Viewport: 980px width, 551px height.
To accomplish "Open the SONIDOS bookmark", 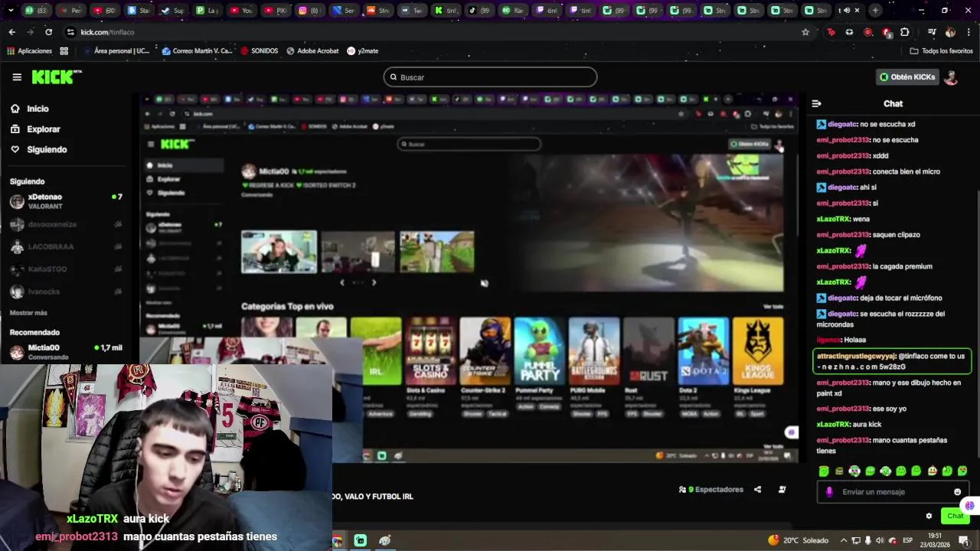I will tap(259, 51).
